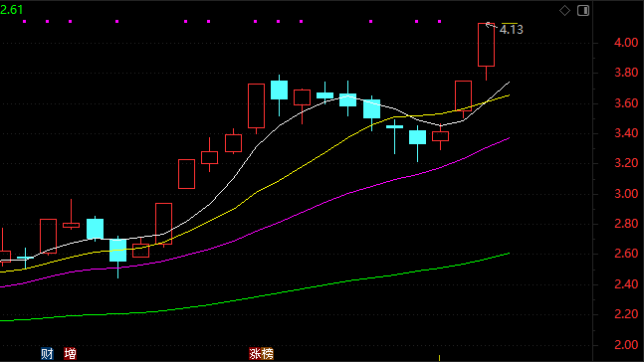644x362 pixels.
Task: Toggle the side panel layout icon
Action: point(583,11)
